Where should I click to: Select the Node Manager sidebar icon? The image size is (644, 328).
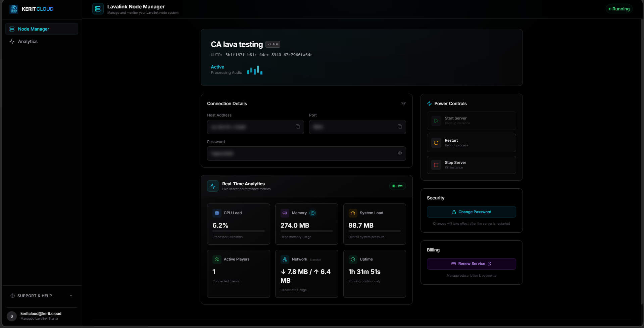[12, 29]
